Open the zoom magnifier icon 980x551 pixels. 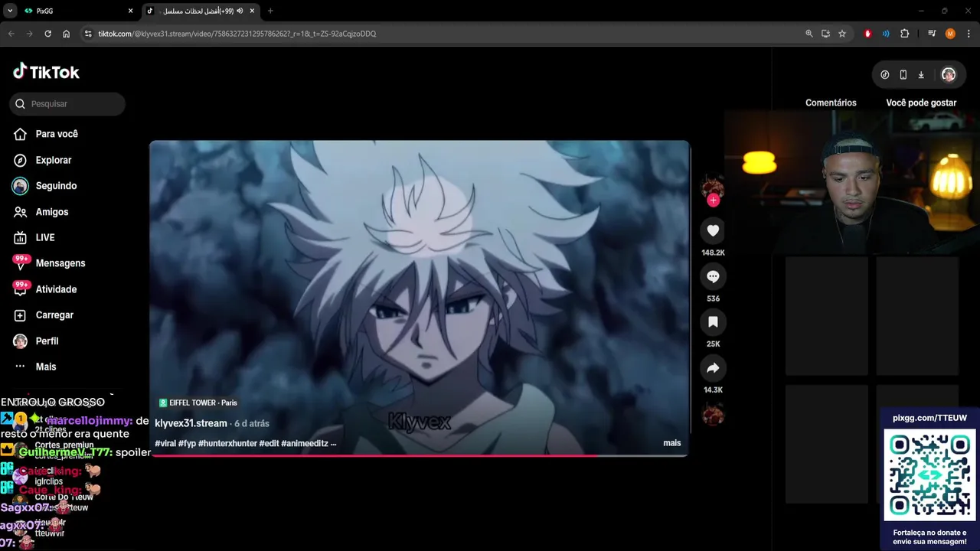(x=809, y=34)
